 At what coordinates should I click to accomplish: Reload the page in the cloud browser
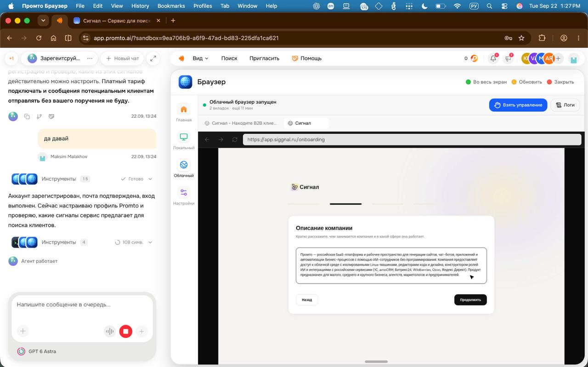(235, 139)
